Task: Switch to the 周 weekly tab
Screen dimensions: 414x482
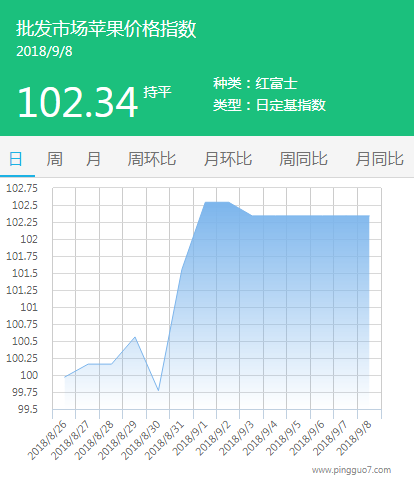Action: tap(54, 159)
